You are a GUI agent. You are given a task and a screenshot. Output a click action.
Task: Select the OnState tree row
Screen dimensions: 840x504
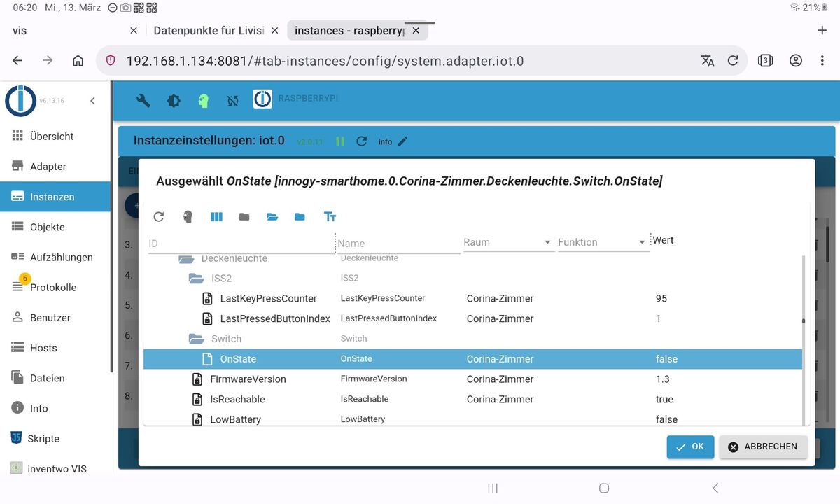pos(472,359)
